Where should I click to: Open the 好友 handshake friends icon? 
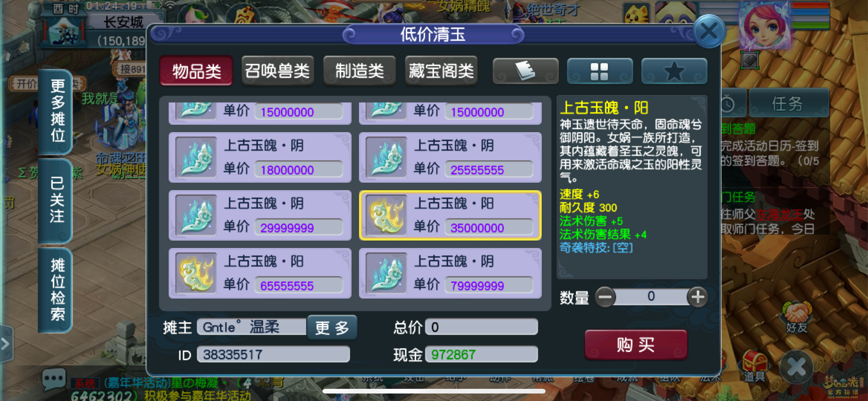pos(797,317)
